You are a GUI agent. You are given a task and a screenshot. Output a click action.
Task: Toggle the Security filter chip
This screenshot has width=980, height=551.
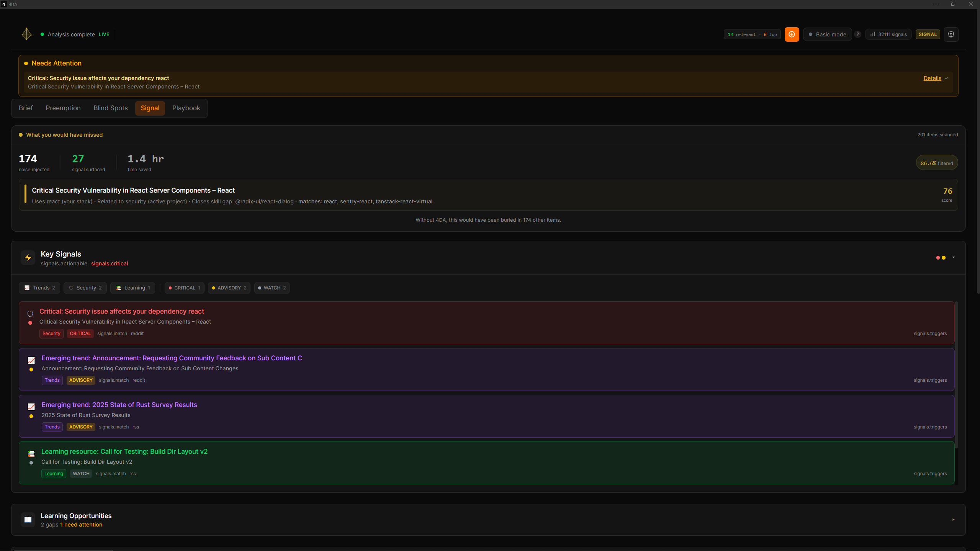85,288
